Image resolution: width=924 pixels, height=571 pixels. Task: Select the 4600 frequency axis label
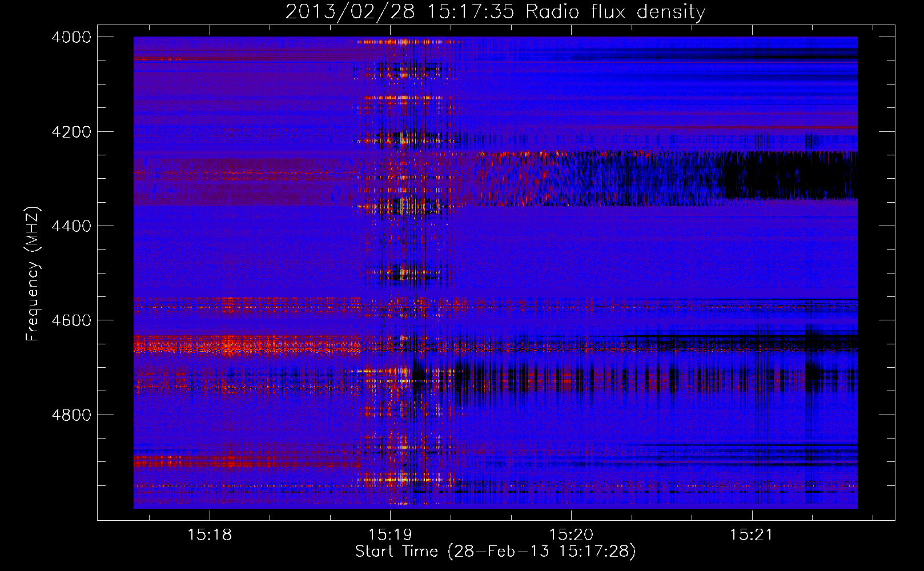click(x=71, y=320)
